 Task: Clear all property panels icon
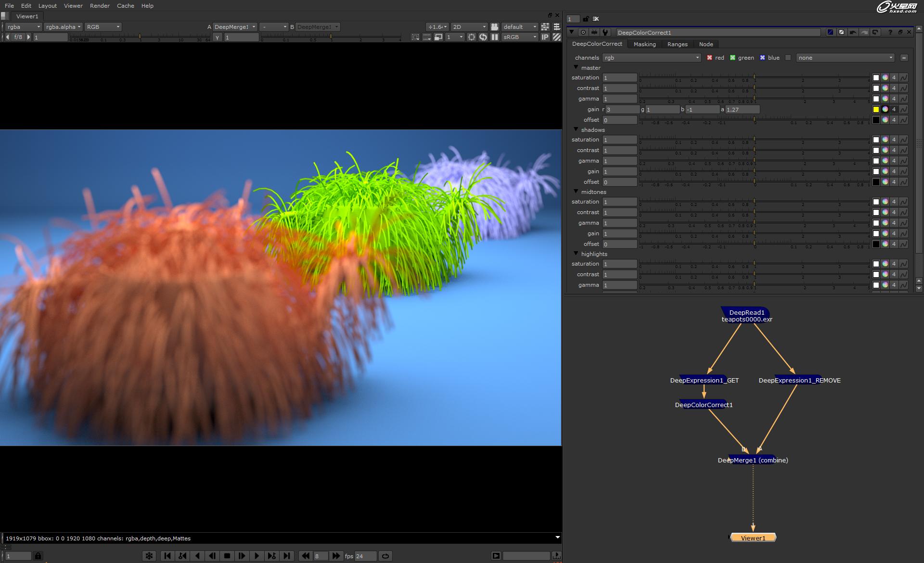point(596,19)
